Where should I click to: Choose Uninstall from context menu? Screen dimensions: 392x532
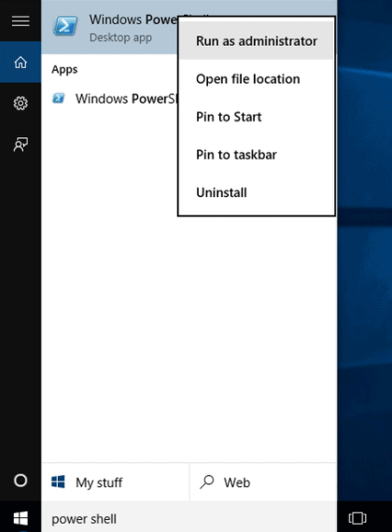(x=257, y=192)
